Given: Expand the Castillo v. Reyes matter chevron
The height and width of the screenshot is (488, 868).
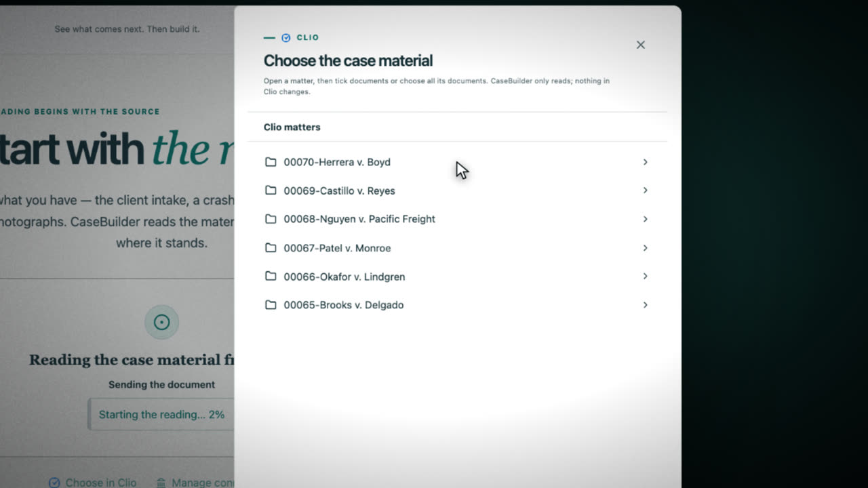Looking at the screenshot, I should click(645, 190).
